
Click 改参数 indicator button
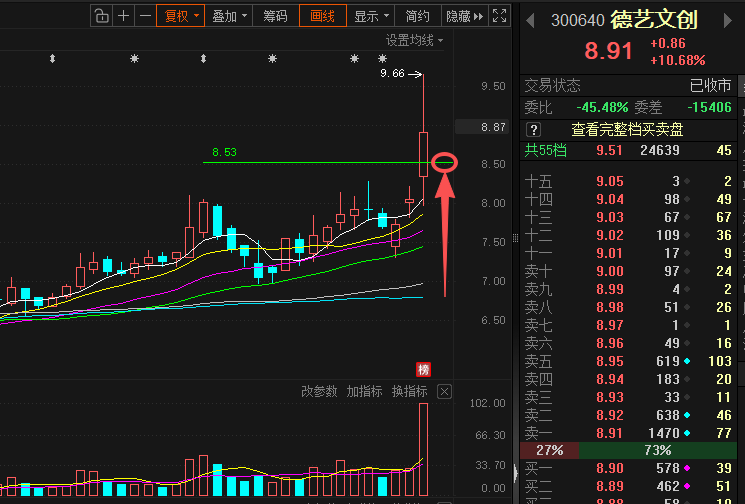(x=319, y=391)
